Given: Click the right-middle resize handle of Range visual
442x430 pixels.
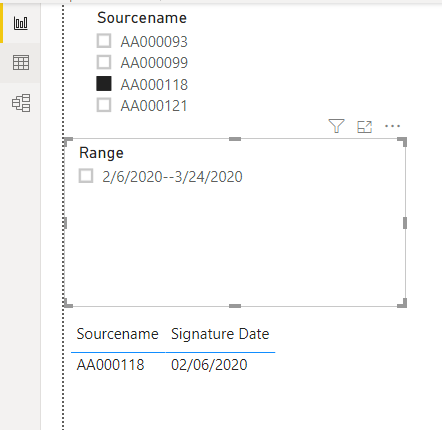Looking at the screenshot, I should tap(405, 223).
